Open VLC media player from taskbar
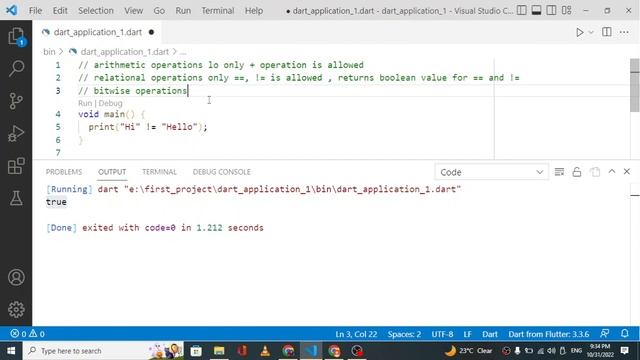 click(265, 351)
